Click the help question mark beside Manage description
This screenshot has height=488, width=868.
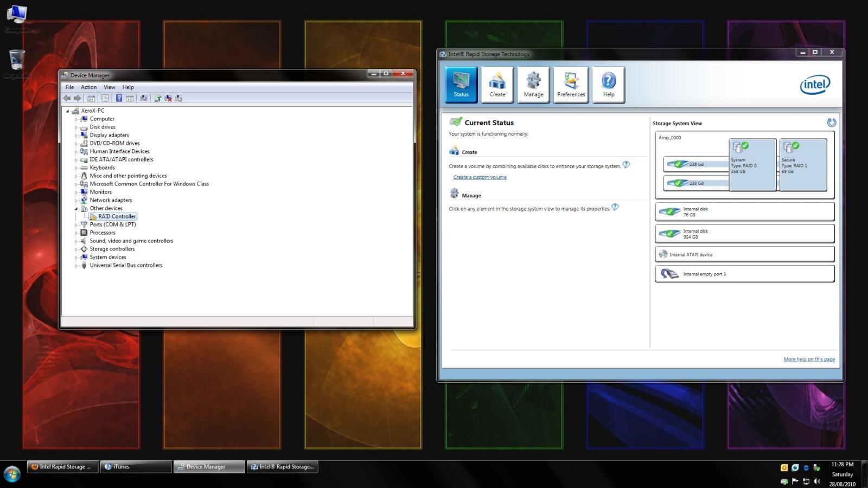pyautogui.click(x=615, y=207)
